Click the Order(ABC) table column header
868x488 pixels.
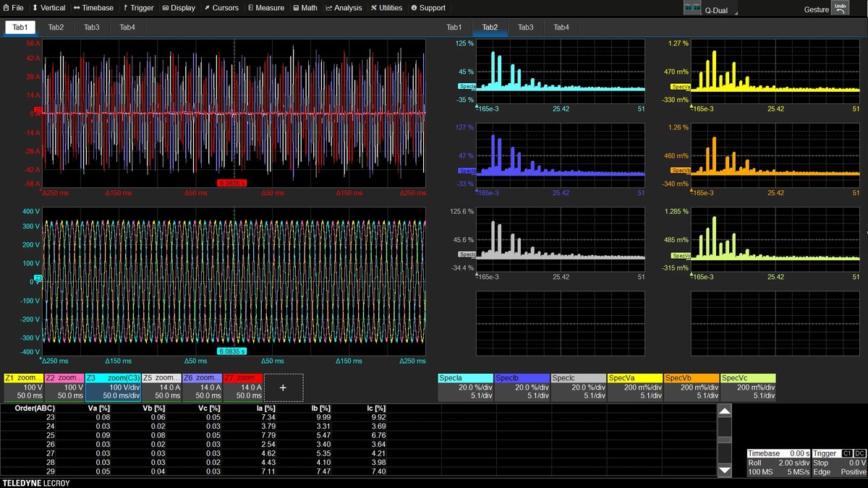pos(35,408)
